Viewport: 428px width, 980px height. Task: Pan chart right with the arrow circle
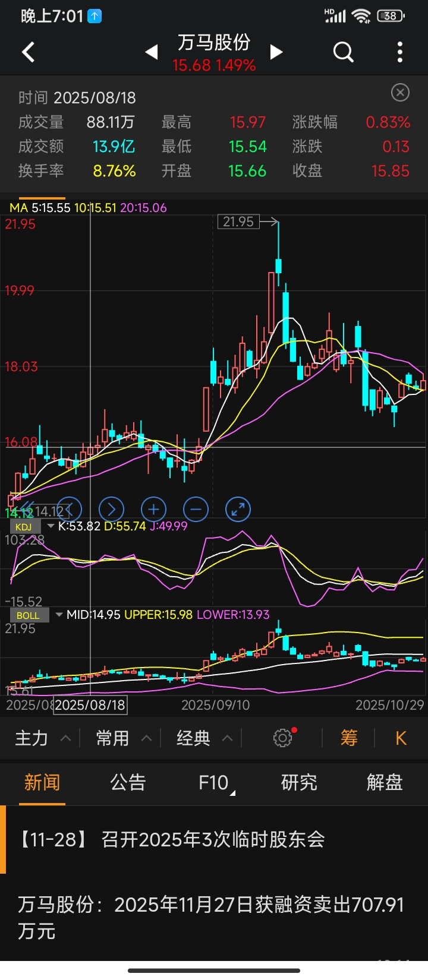point(111,509)
